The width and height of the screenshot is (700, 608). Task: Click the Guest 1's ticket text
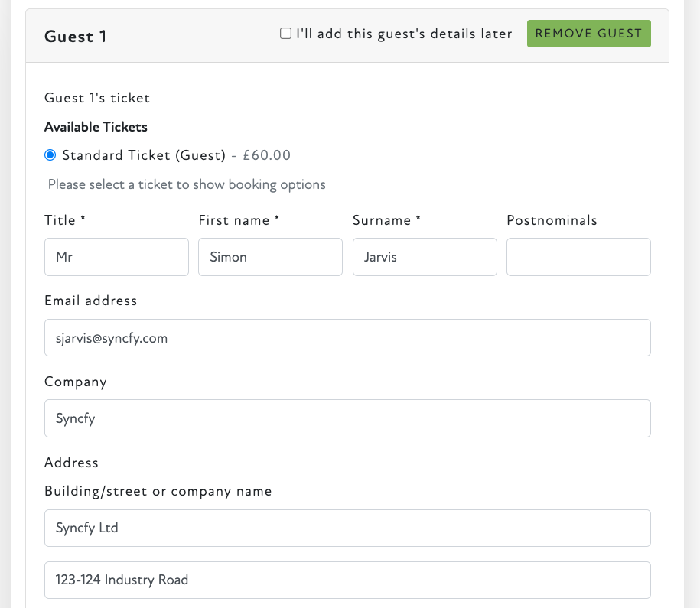(x=97, y=98)
